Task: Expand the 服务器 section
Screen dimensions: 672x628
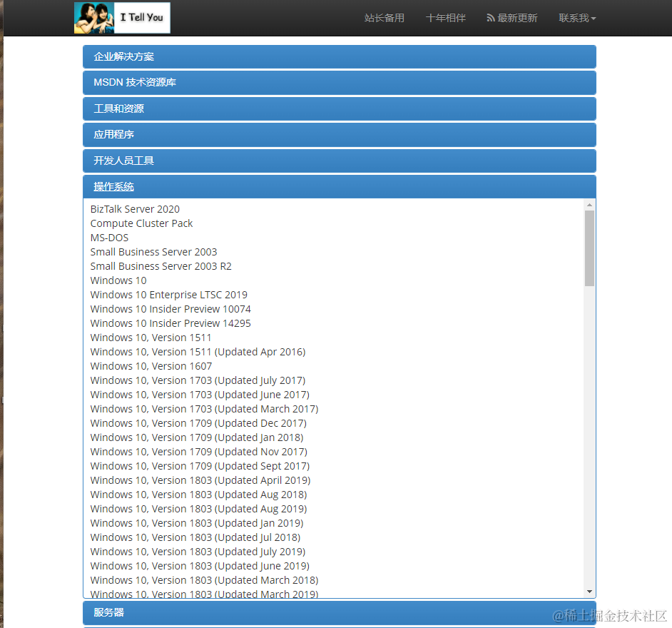Action: (x=340, y=612)
